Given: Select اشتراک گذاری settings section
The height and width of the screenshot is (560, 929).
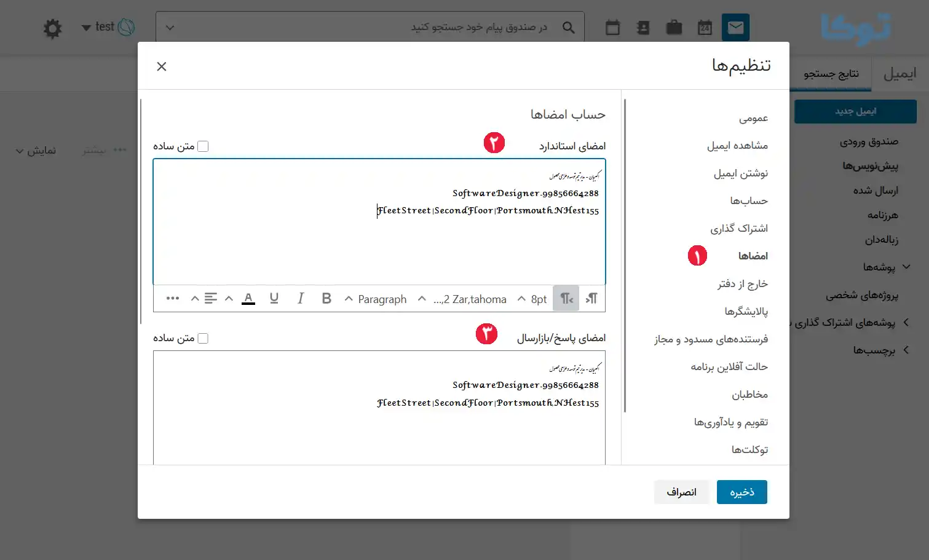Looking at the screenshot, I should pyautogui.click(x=739, y=229).
